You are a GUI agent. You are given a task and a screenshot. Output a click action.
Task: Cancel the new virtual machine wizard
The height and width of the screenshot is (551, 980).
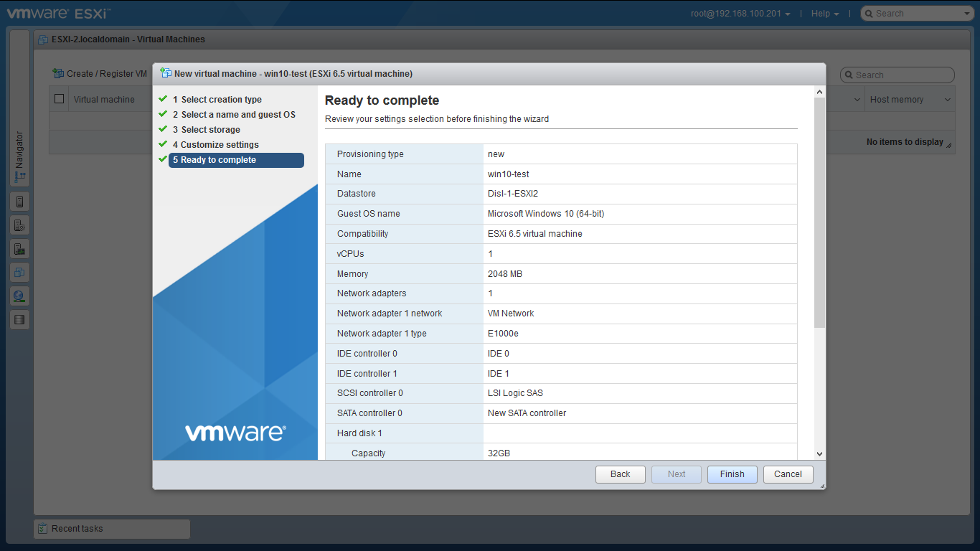(x=788, y=474)
